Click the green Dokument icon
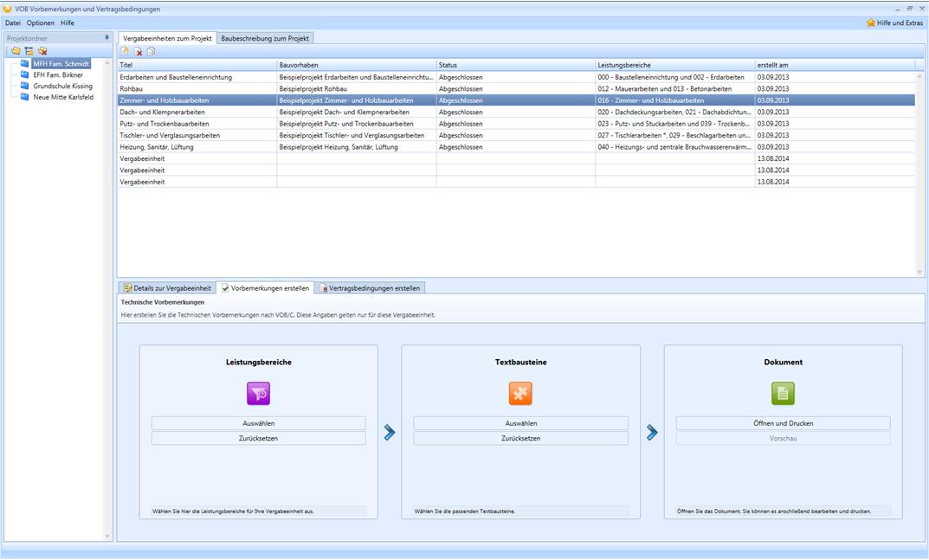Viewport: 929px width, 560px height. [x=783, y=394]
